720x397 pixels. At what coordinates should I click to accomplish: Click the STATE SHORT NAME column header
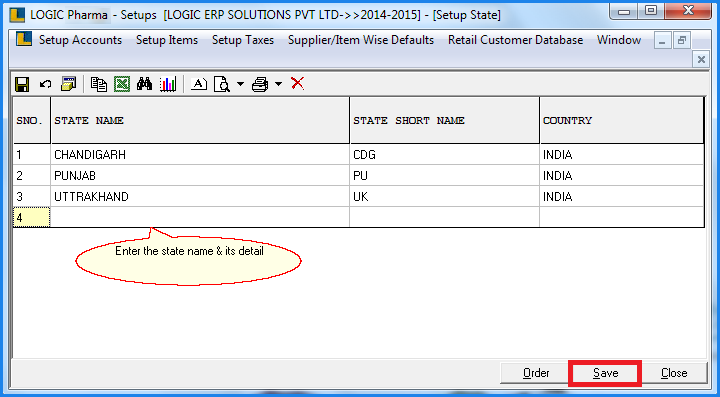click(x=444, y=120)
